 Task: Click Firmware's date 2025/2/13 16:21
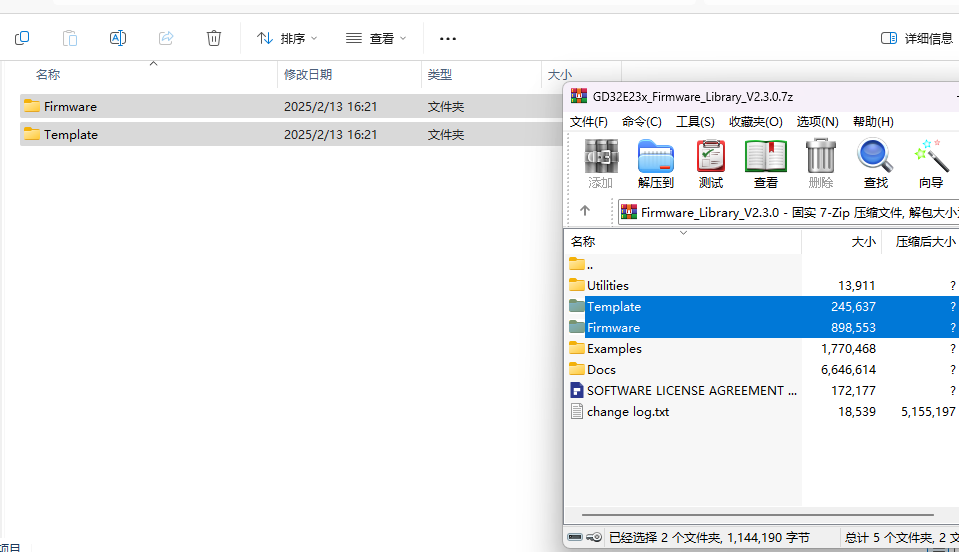(x=330, y=106)
